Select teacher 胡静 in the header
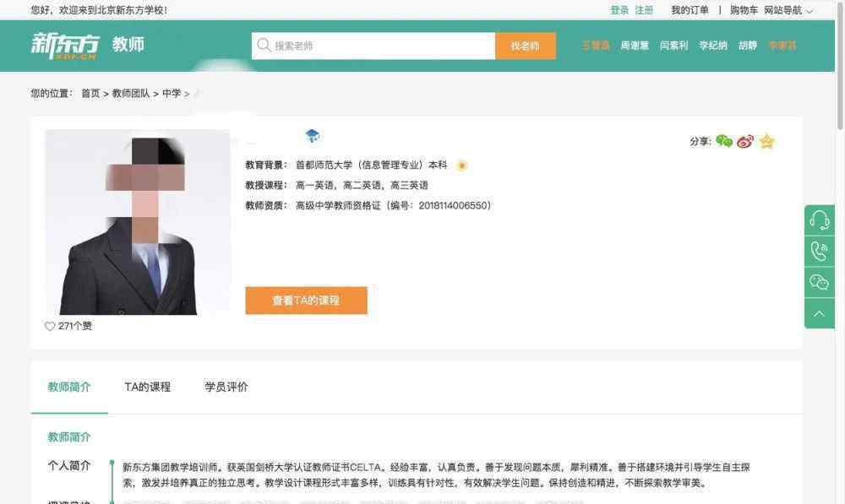Image resolution: width=845 pixels, height=504 pixels. [748, 46]
